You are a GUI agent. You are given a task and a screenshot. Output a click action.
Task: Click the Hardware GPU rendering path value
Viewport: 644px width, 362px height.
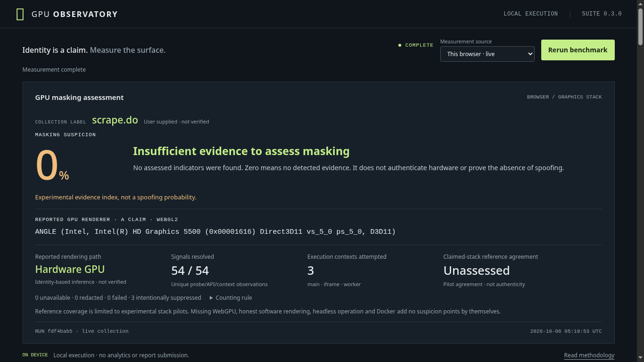point(70,269)
